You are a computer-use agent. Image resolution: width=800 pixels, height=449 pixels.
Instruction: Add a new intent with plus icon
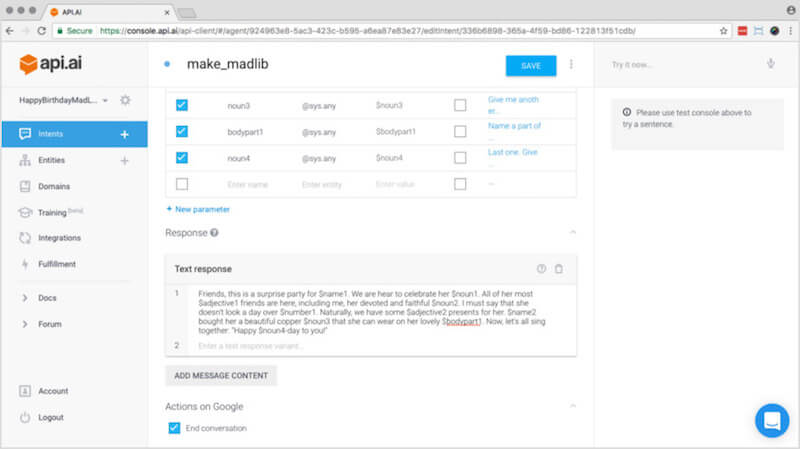point(124,134)
